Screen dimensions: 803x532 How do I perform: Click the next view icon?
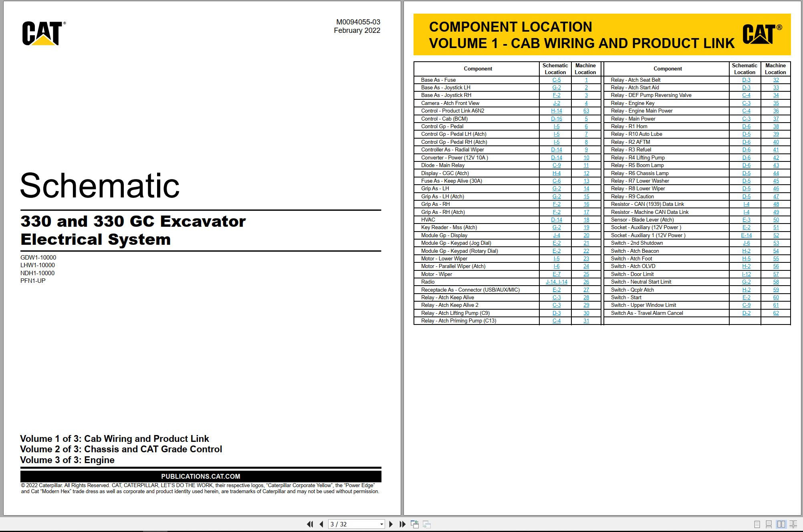tap(427, 524)
